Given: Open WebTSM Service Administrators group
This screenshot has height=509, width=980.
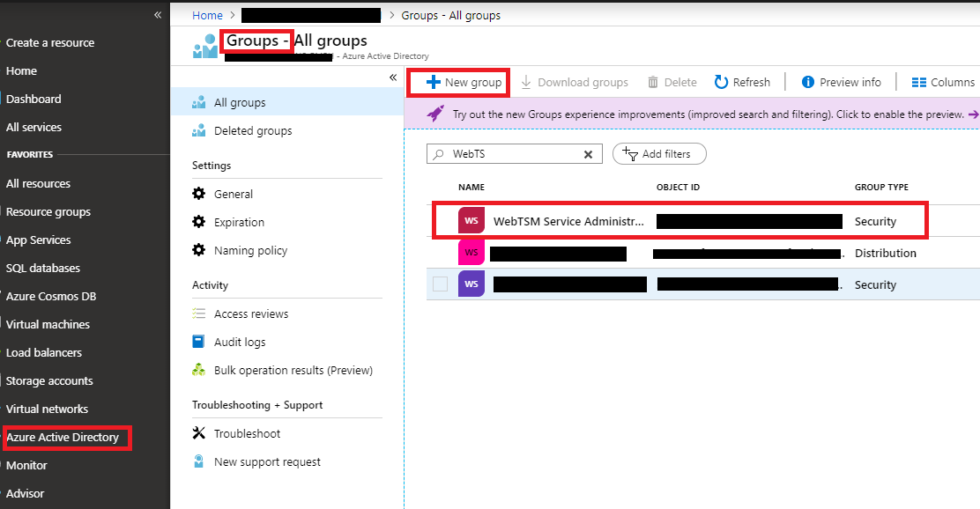Looking at the screenshot, I should (568, 221).
